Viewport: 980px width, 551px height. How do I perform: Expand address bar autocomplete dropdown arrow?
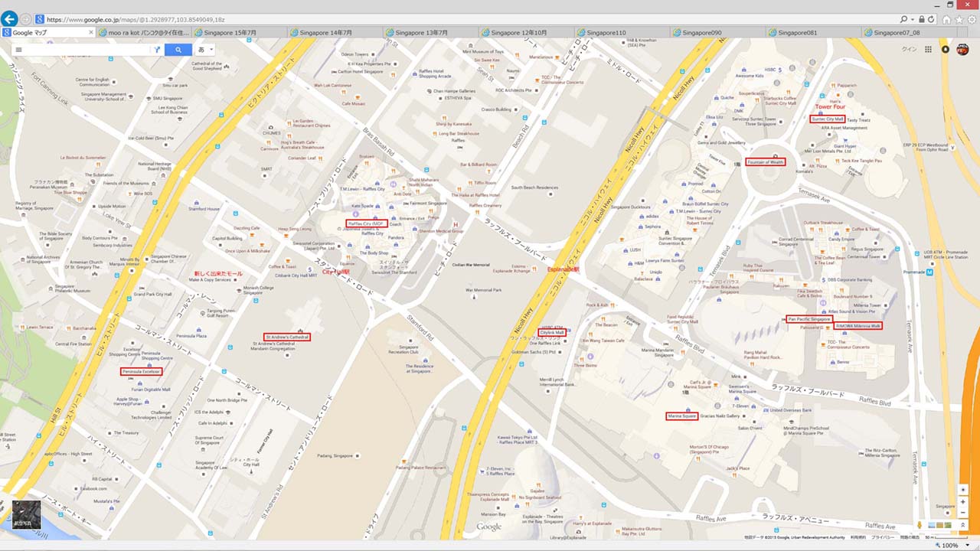pyautogui.click(x=913, y=18)
